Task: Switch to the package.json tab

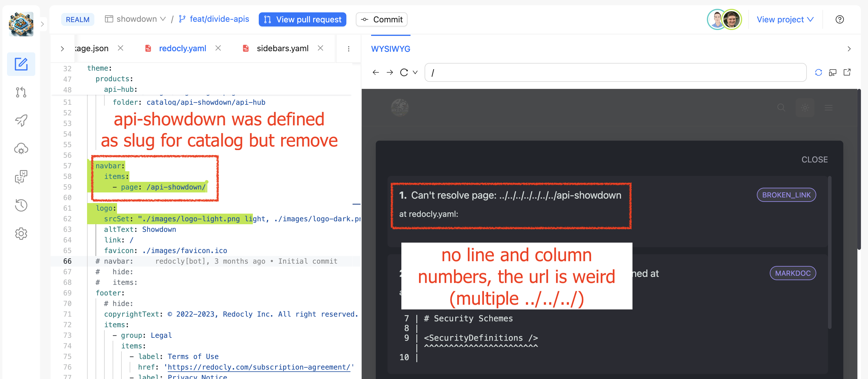Action: point(92,49)
